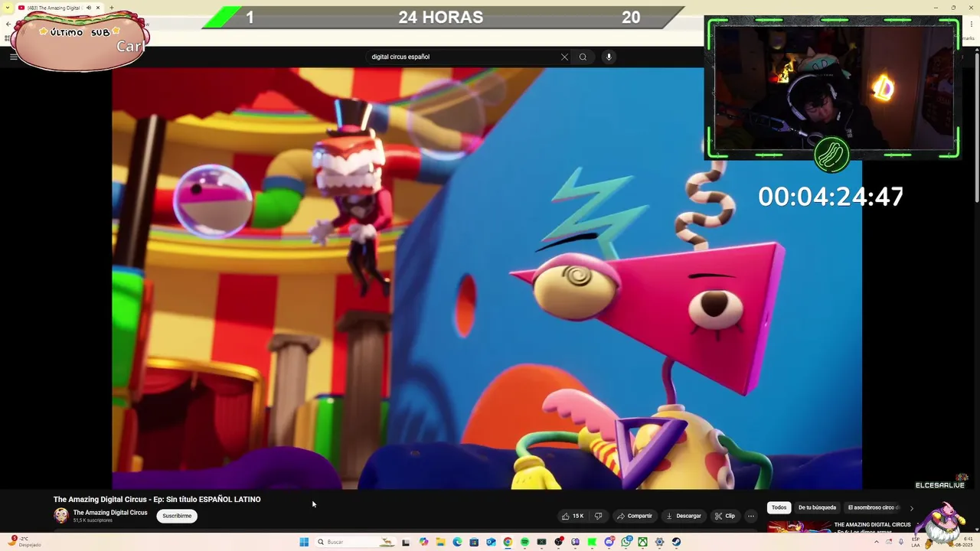Open Discord from the taskbar

point(609,542)
